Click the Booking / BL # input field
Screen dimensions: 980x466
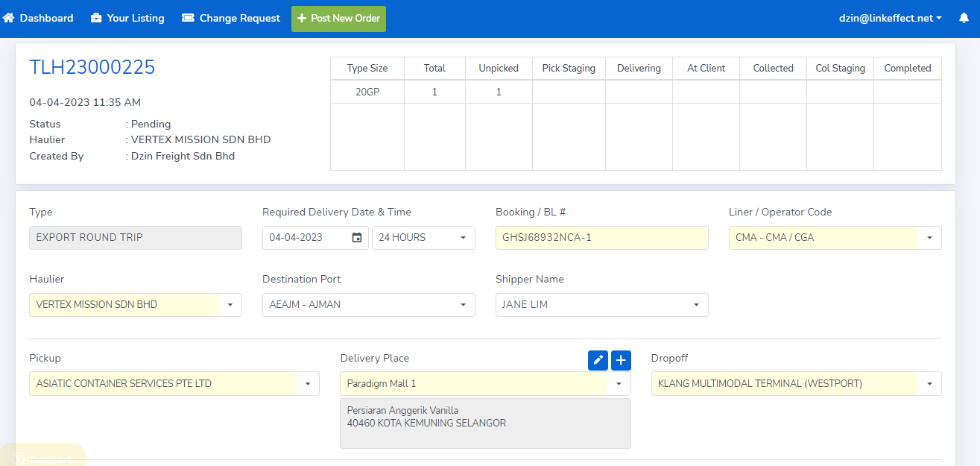click(x=601, y=238)
